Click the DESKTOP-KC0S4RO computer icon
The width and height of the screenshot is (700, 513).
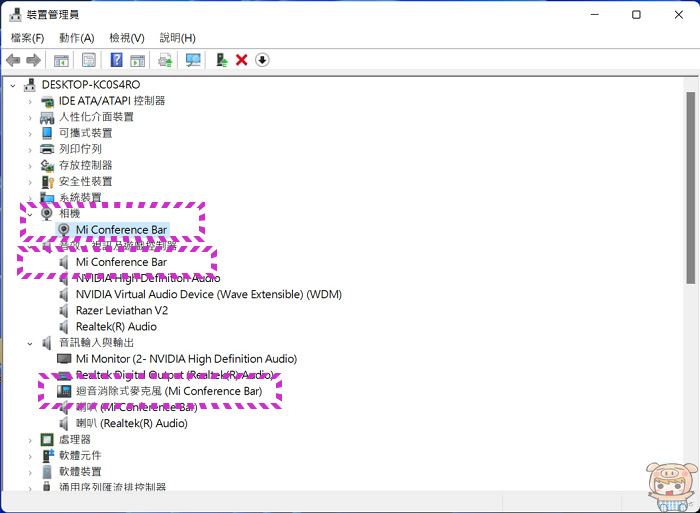tap(30, 84)
